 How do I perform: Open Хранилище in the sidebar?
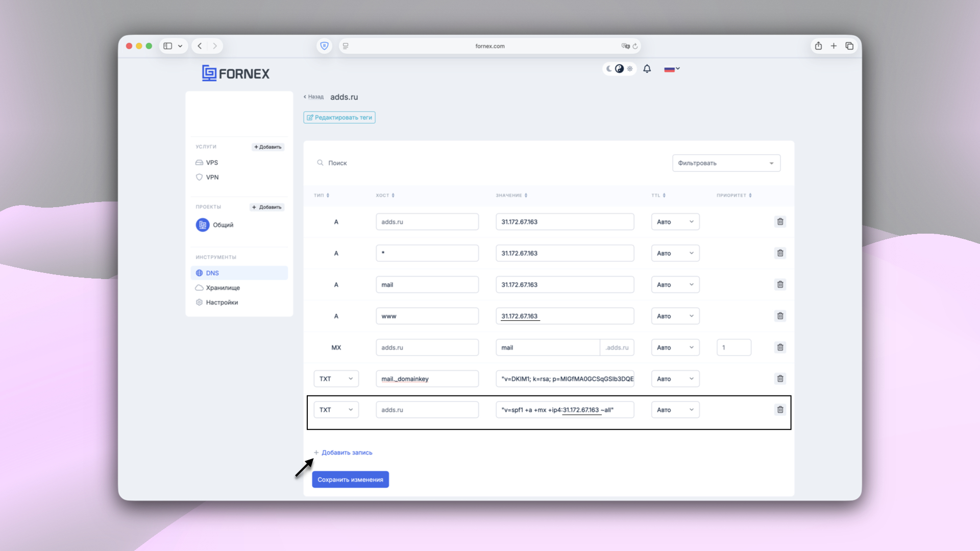coord(223,288)
